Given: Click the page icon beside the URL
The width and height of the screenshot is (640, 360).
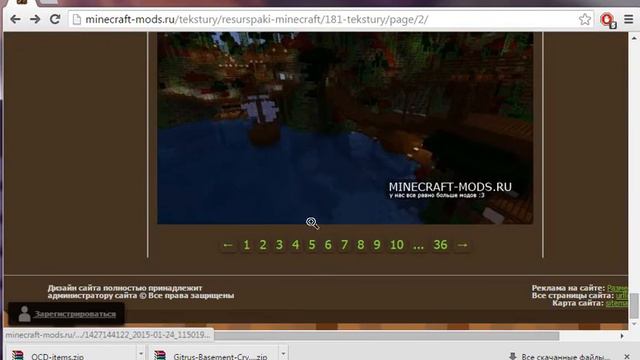Looking at the screenshot, I should [x=77, y=20].
